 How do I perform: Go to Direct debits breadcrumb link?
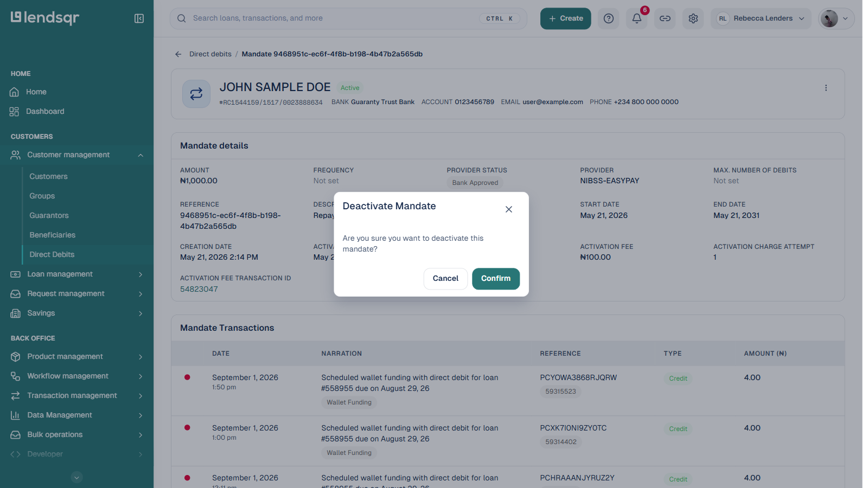(210, 54)
